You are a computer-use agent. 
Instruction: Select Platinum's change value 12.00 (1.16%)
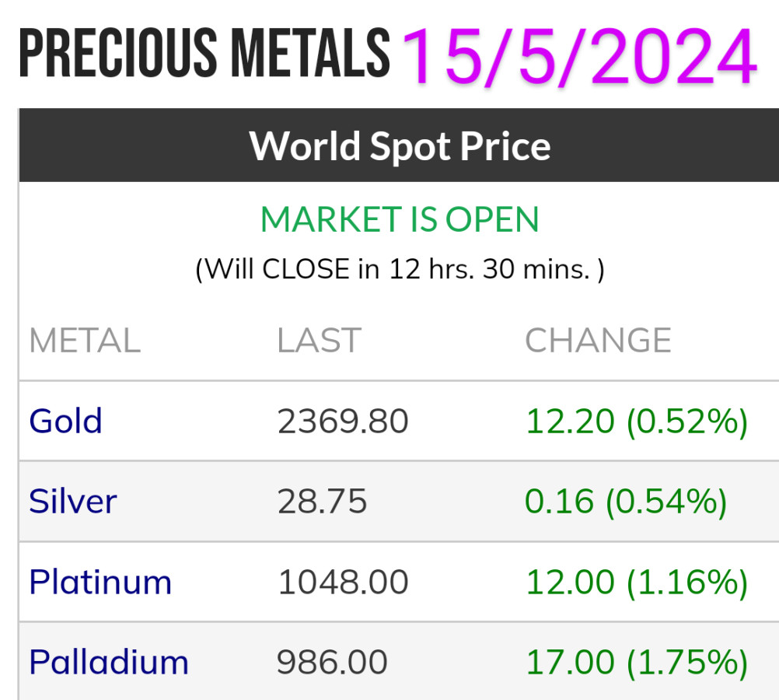point(637,582)
